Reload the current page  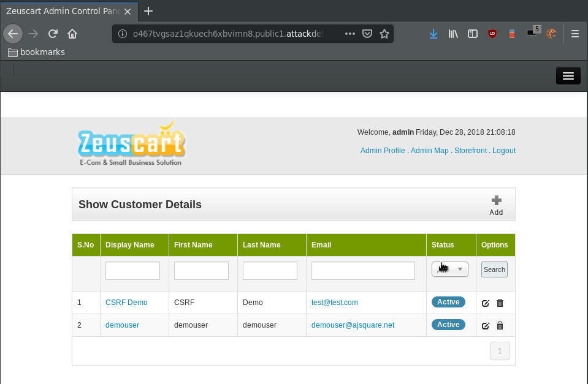point(53,34)
